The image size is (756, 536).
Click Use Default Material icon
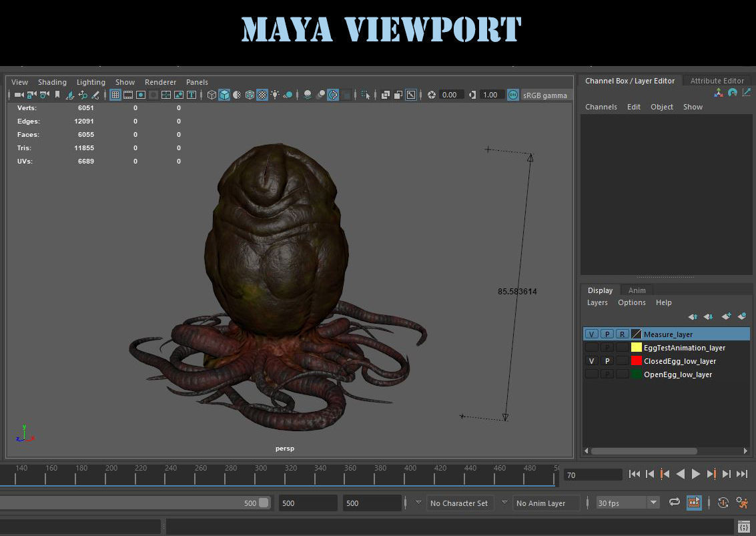237,95
